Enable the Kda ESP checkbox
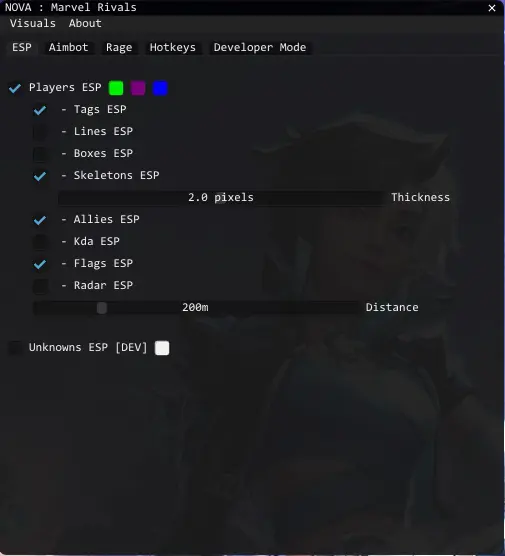The image size is (505, 556). click(x=40, y=241)
